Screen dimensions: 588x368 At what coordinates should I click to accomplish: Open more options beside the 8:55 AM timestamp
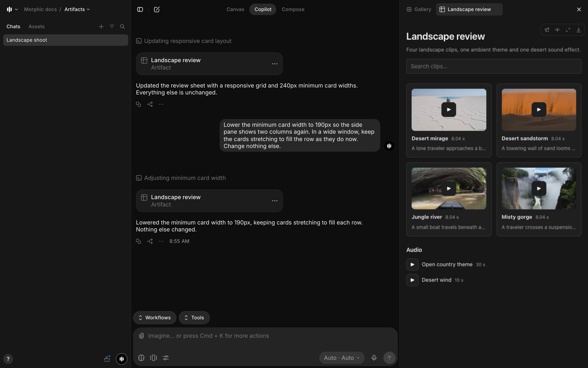tap(161, 241)
